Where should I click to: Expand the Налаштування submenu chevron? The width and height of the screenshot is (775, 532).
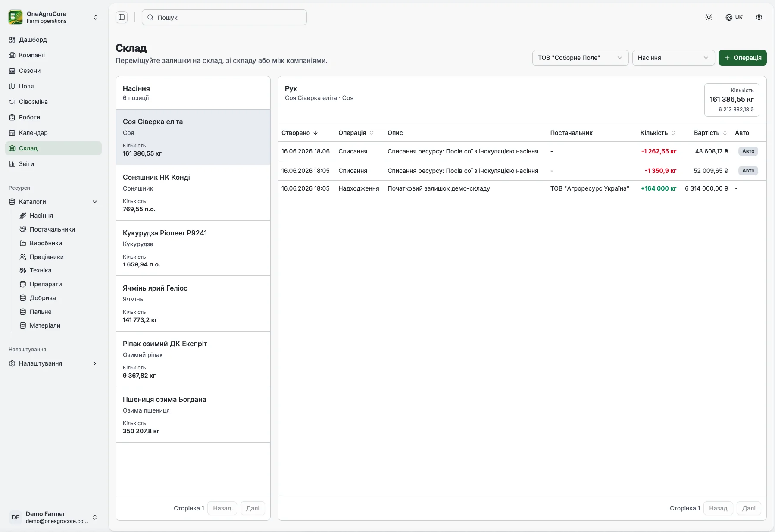point(95,363)
